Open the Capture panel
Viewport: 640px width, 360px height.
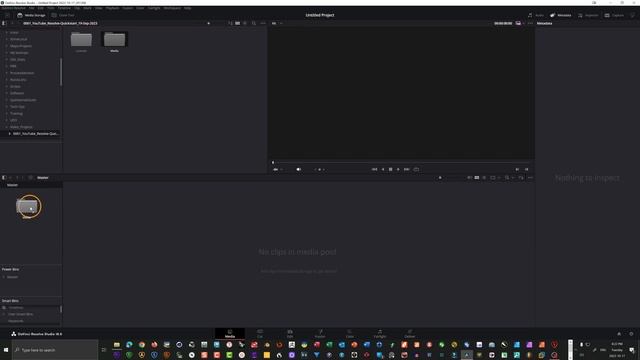point(614,15)
